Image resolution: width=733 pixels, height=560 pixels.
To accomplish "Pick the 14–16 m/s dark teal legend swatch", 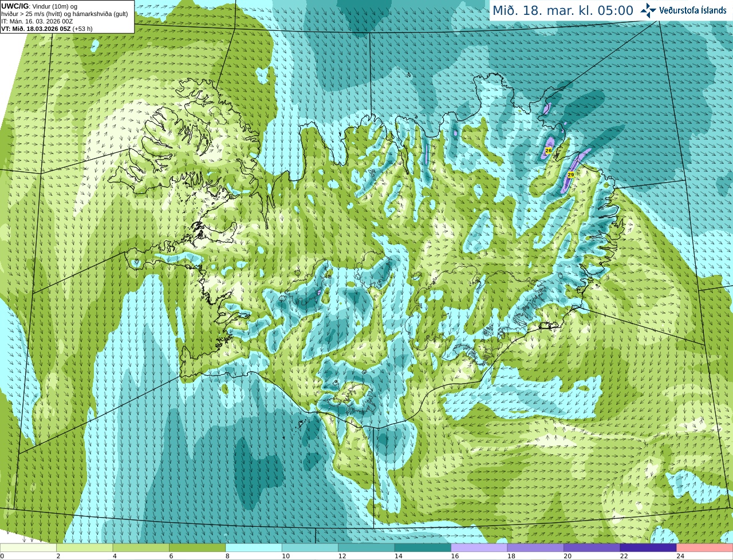I will (x=423, y=547).
